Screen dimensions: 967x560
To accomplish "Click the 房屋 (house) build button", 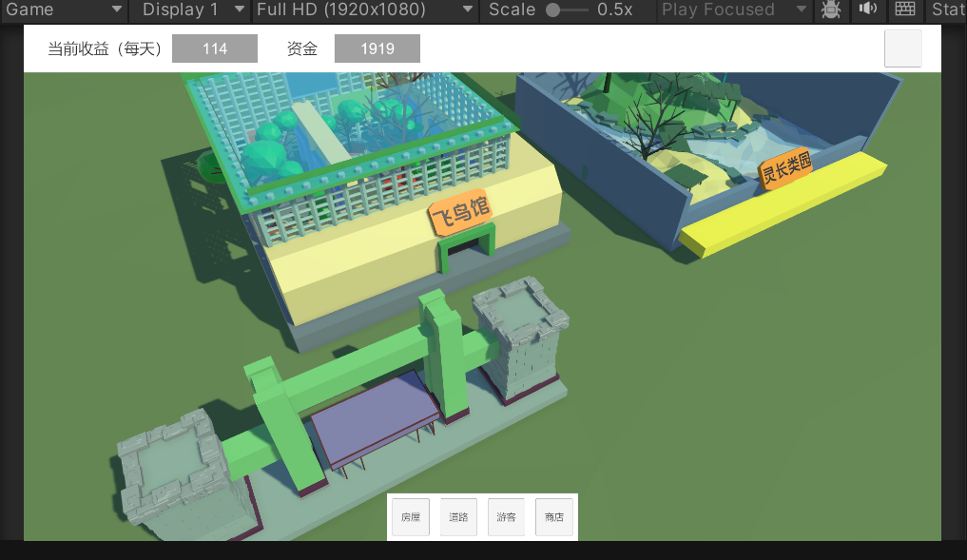I will pyautogui.click(x=411, y=517).
